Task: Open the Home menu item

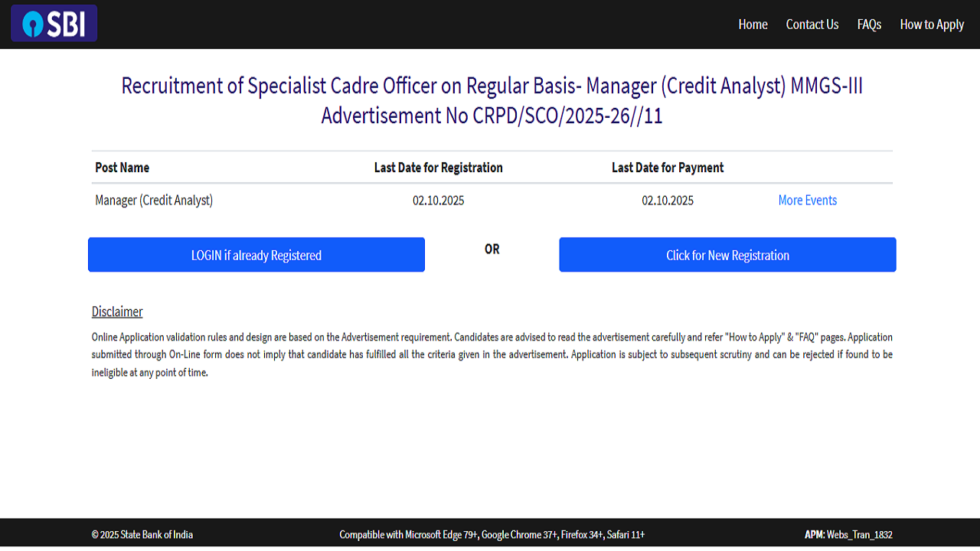Action: tap(753, 24)
